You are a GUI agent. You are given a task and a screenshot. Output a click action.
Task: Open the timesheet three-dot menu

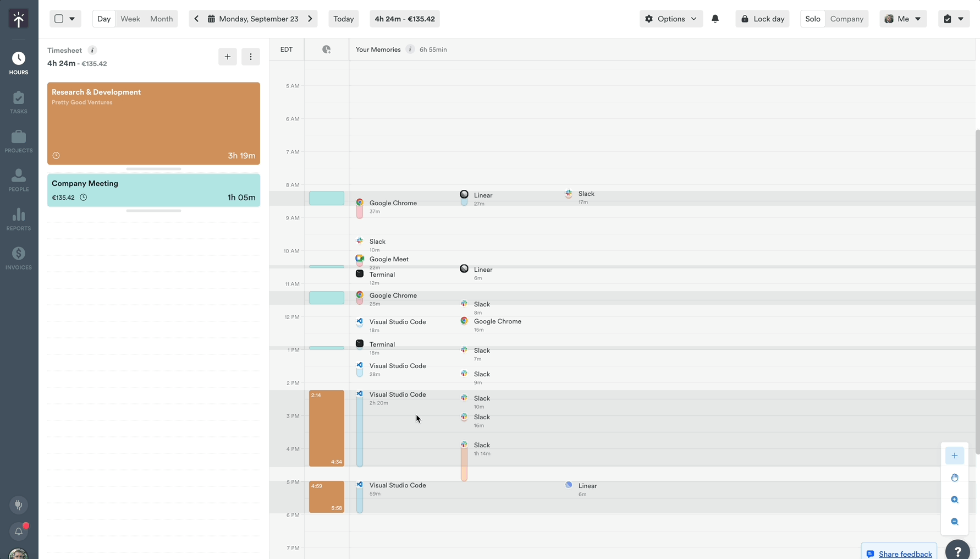click(251, 57)
